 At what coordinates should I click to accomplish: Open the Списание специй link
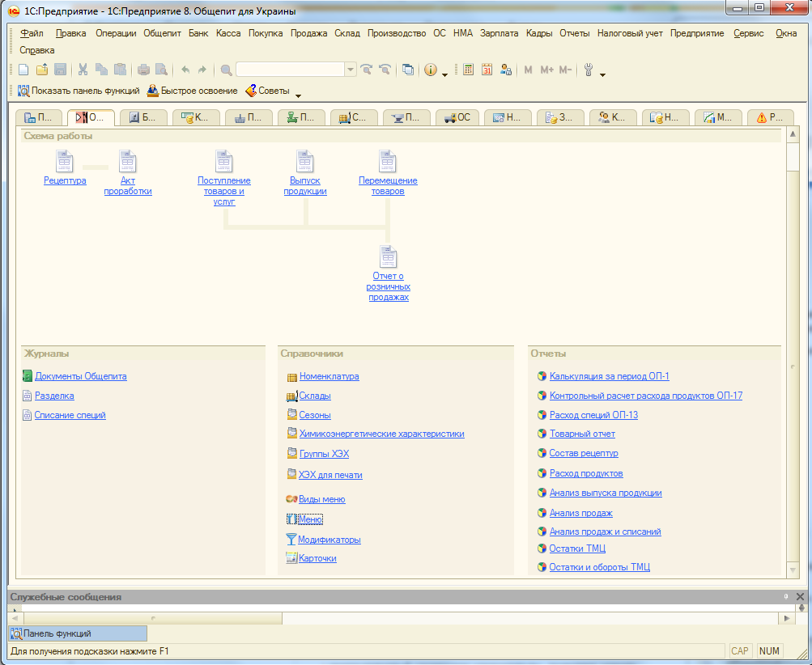pos(70,415)
